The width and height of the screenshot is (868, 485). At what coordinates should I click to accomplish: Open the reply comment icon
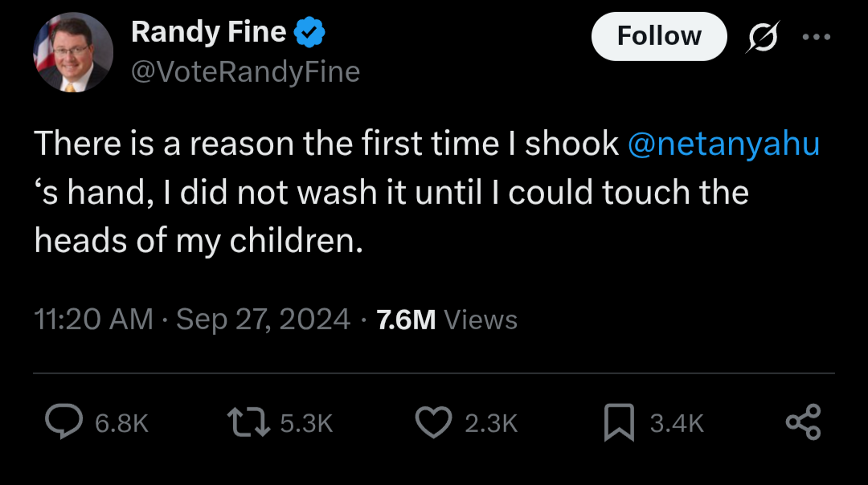63,422
